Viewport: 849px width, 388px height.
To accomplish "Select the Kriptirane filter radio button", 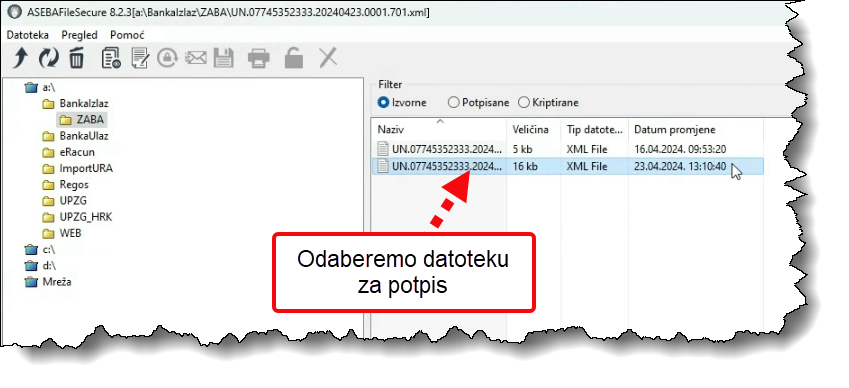I will tap(524, 102).
